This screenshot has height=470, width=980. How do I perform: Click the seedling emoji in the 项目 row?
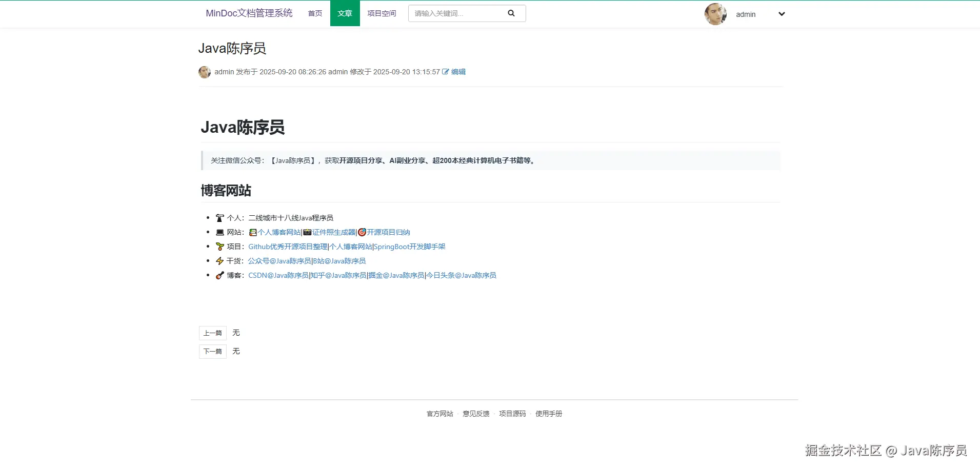pos(220,247)
